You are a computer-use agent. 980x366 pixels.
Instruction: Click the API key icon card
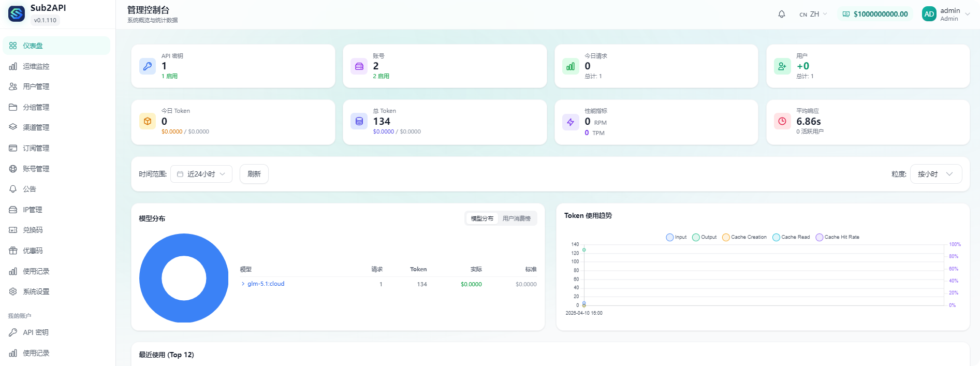pos(148,66)
